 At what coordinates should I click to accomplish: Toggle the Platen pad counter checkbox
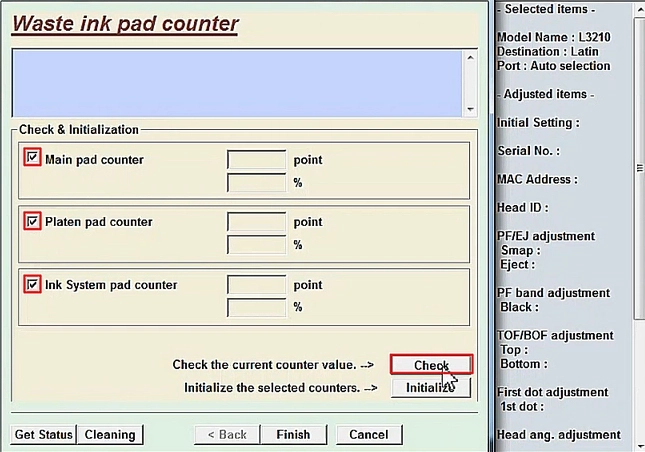point(32,221)
